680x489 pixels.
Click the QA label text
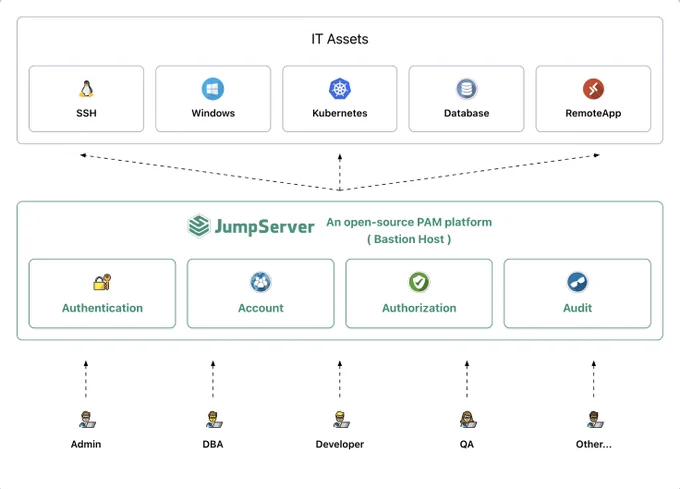[x=467, y=444]
